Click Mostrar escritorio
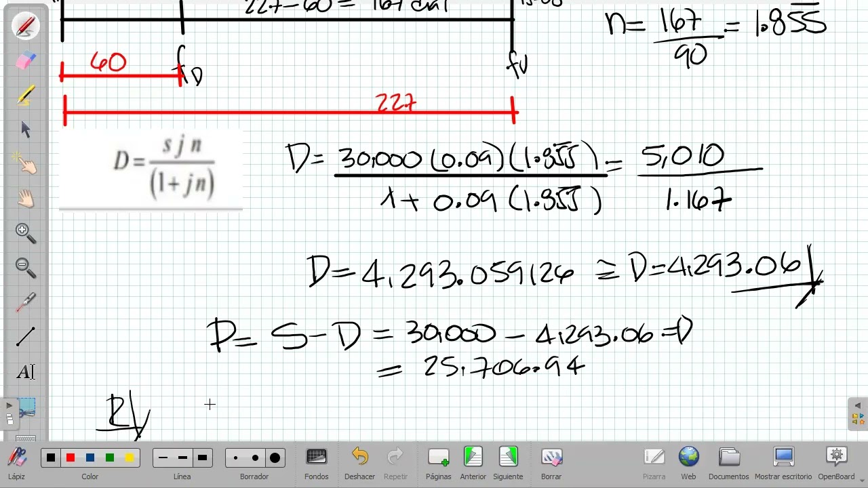 [783, 464]
